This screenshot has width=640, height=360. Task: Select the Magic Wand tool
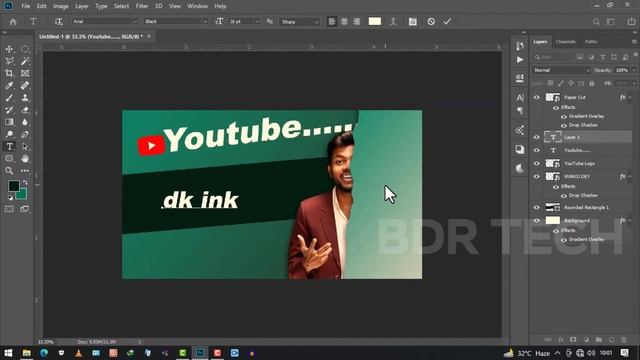25,61
